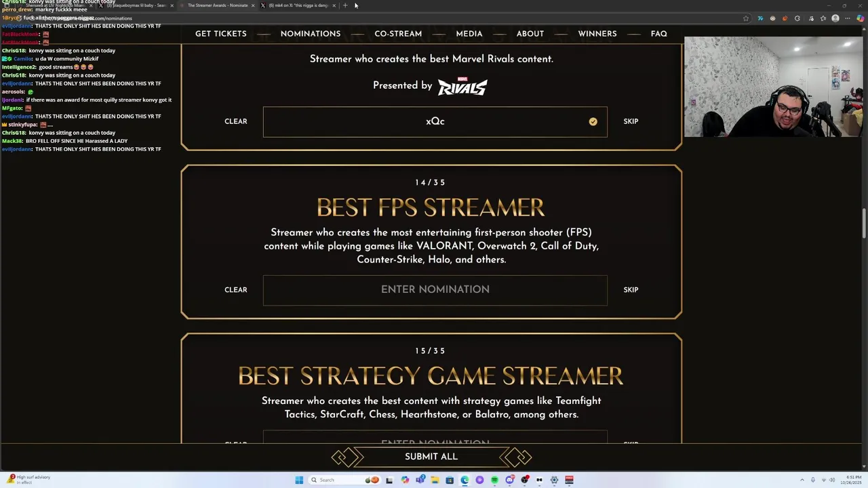Open Spotify from the taskbar
Image resolution: width=868 pixels, height=488 pixels.
[x=494, y=480]
